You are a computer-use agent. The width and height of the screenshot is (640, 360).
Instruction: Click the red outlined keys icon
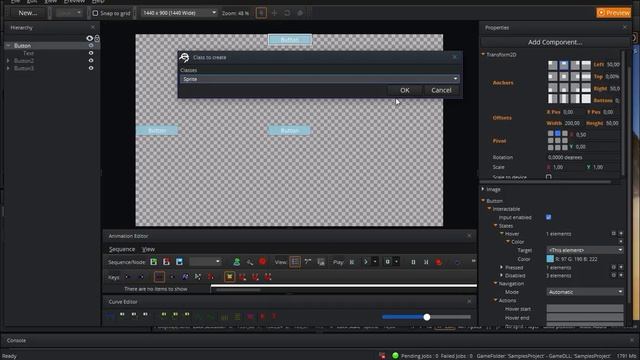[159, 277]
